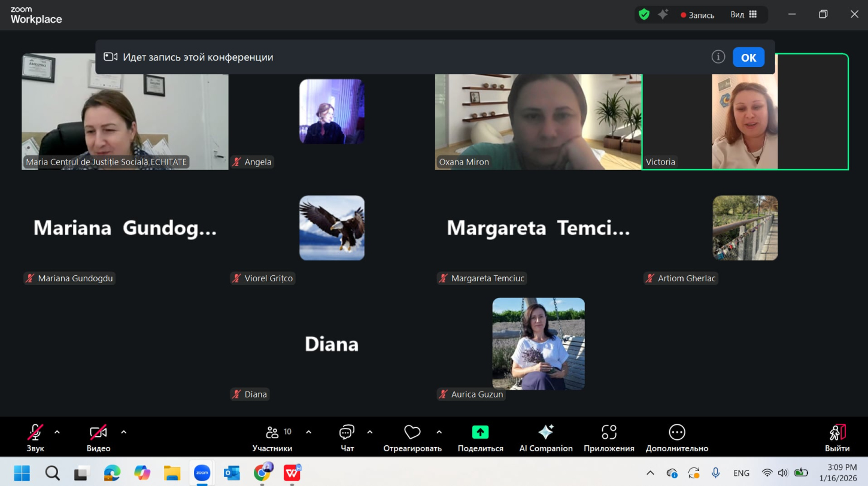Turn on camera with Видео button
Screen dimensions: 868x486
click(x=98, y=438)
